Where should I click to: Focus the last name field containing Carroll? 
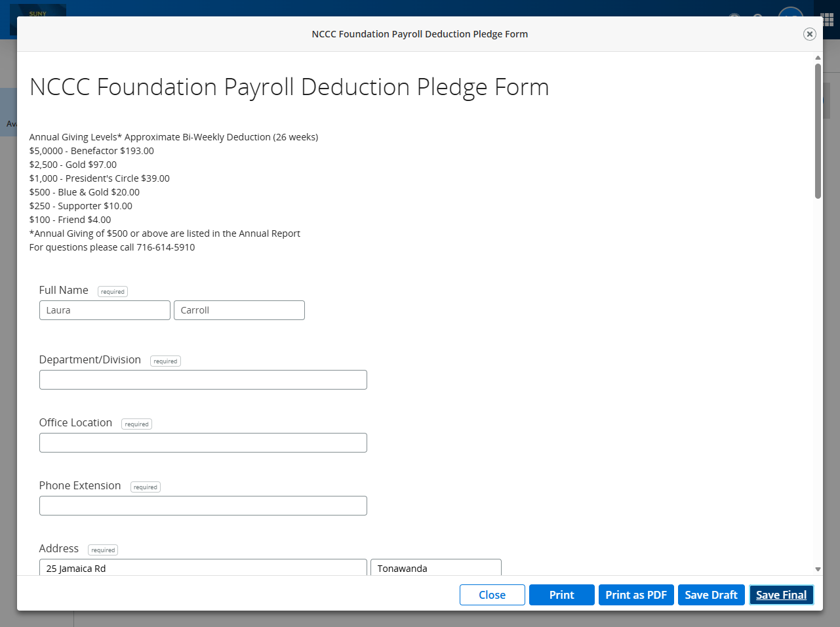point(239,310)
